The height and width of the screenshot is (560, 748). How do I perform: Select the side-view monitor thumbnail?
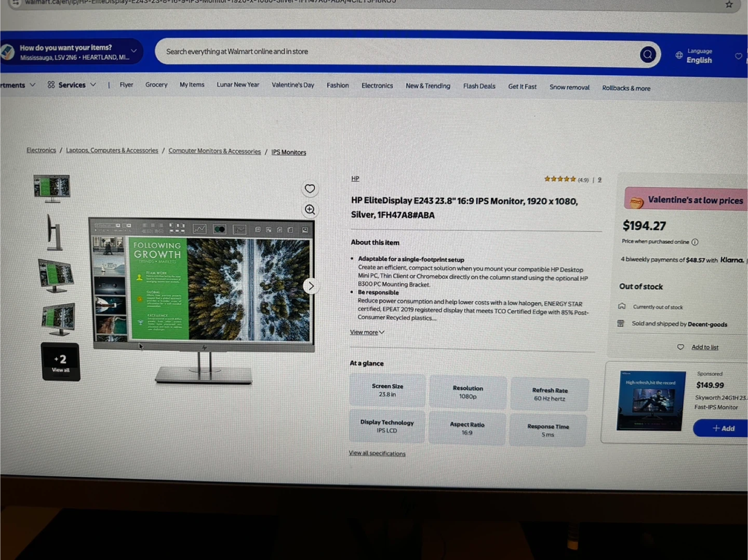pos(54,231)
